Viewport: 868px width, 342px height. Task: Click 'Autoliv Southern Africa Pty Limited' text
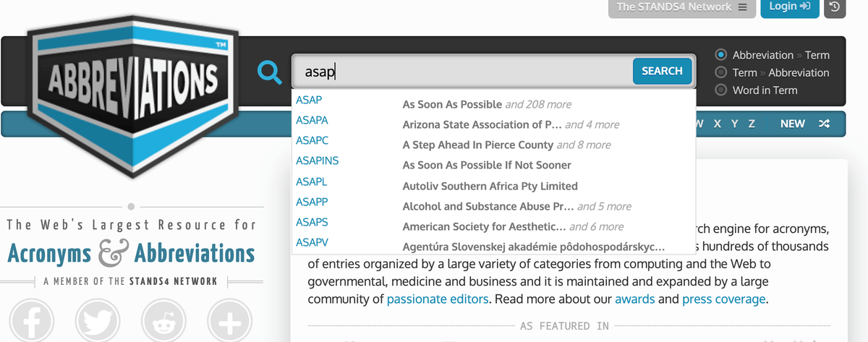(490, 186)
